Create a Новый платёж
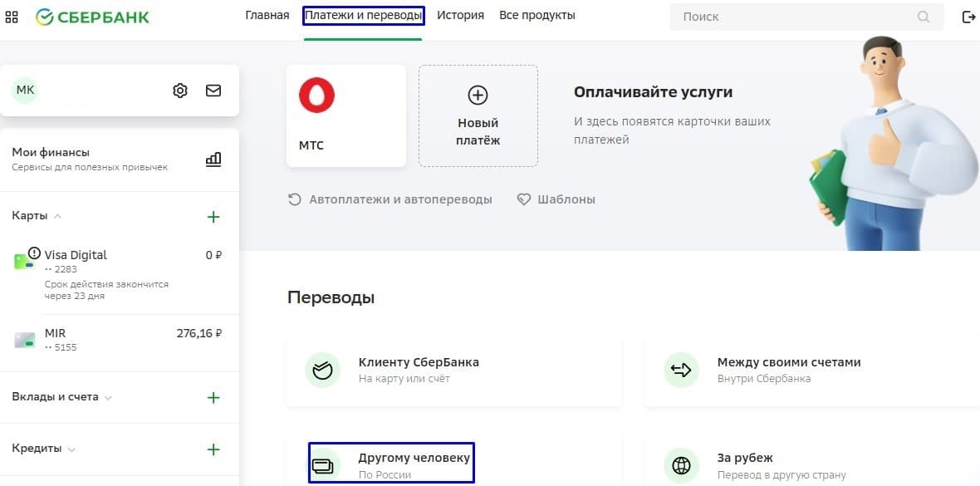The height and width of the screenshot is (486, 980). [478, 115]
